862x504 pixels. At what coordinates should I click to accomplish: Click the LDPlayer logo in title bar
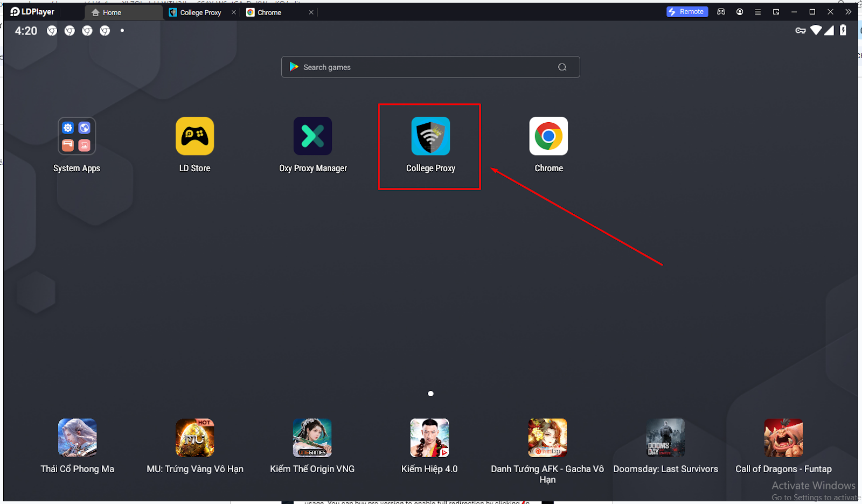tap(32, 12)
